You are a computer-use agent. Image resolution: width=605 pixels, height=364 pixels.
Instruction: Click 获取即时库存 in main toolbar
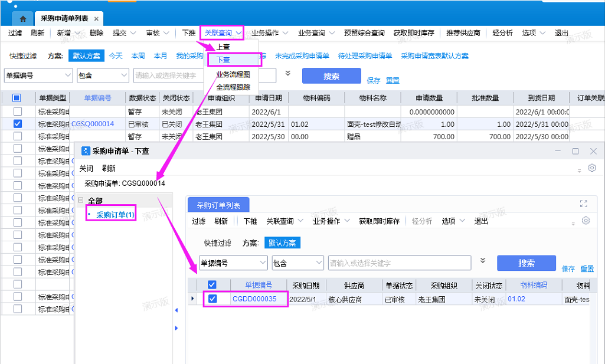pyautogui.click(x=414, y=33)
